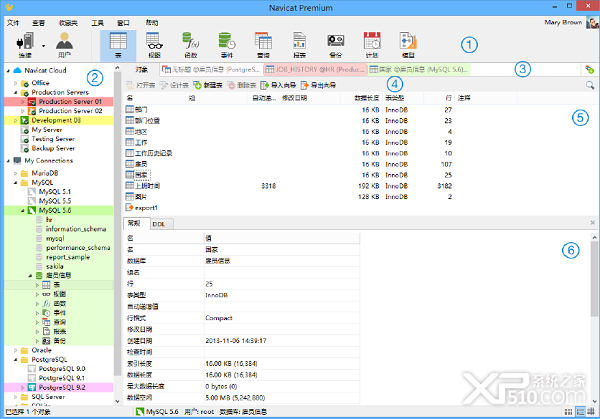
Task: Switch to the detail view in status bar
Action: point(591,412)
